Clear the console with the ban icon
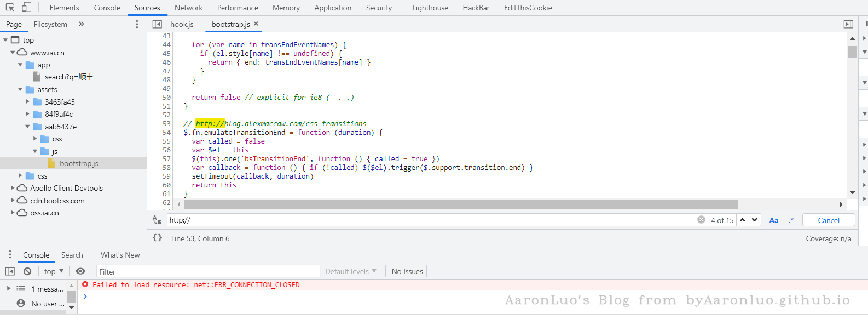Image resolution: width=868 pixels, height=319 pixels. tap(27, 271)
